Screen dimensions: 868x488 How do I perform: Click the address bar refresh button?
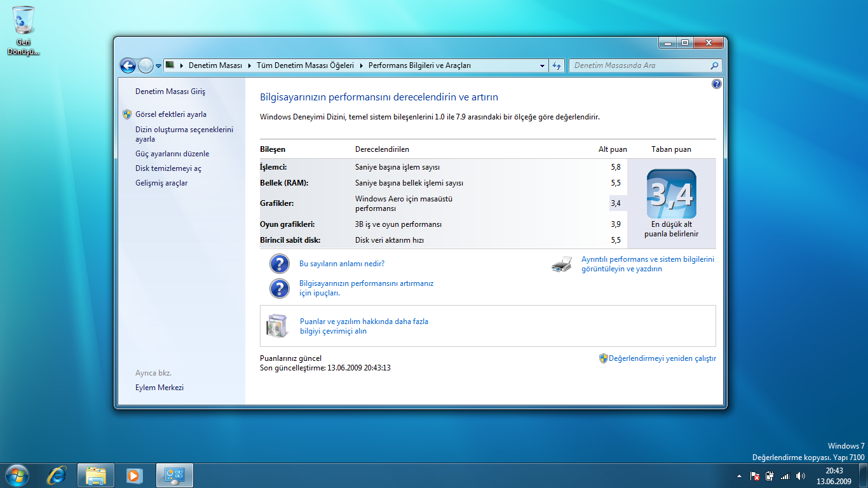coord(557,65)
